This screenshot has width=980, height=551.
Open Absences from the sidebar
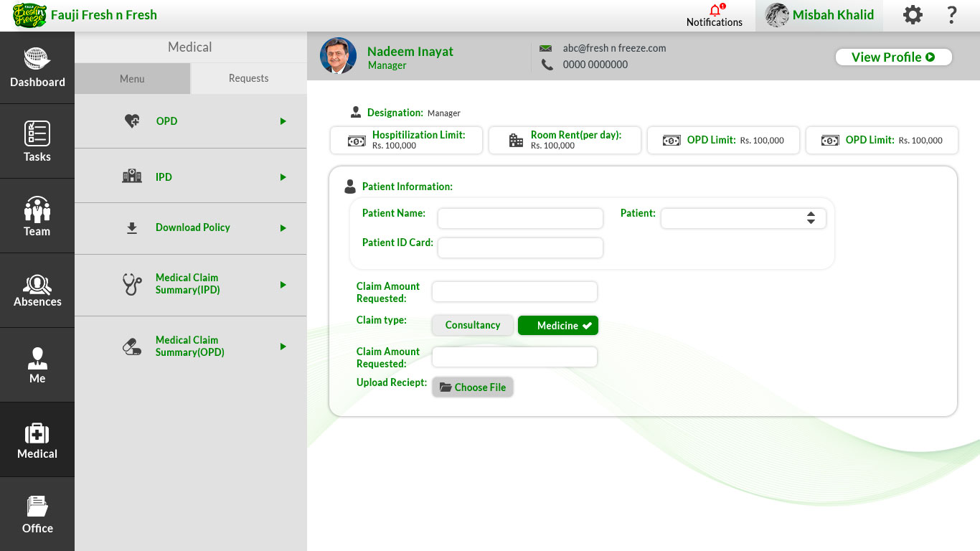(37, 291)
